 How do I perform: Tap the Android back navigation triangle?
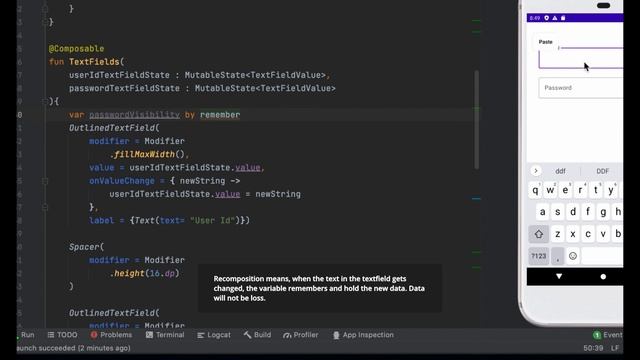559,276
